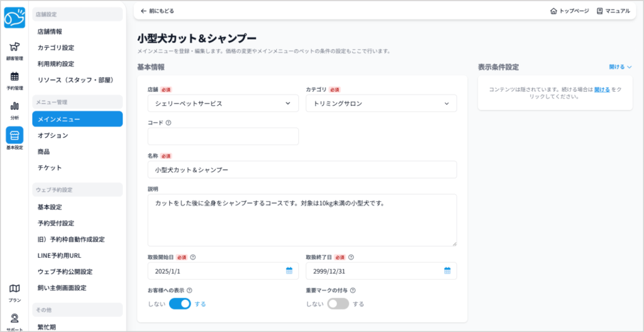Viewport: 644px width, 332px height.
Task: Click the calendar icon in 取扱終了日
Action: tap(447, 271)
